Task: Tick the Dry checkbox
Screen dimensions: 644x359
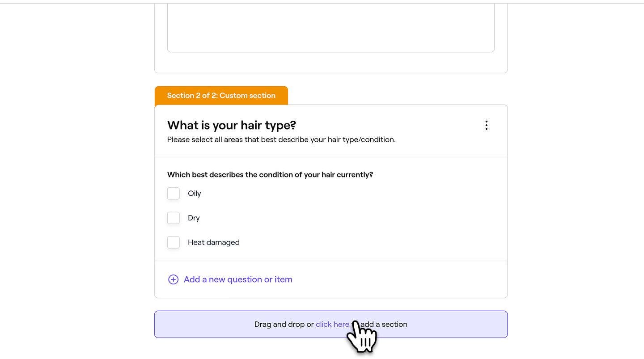Action: click(x=174, y=218)
